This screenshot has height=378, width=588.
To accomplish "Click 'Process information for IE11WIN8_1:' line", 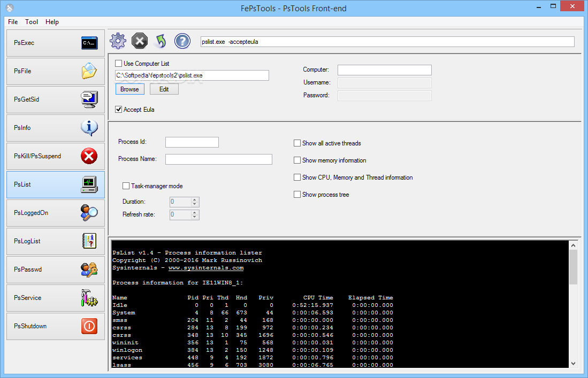I will click(178, 283).
